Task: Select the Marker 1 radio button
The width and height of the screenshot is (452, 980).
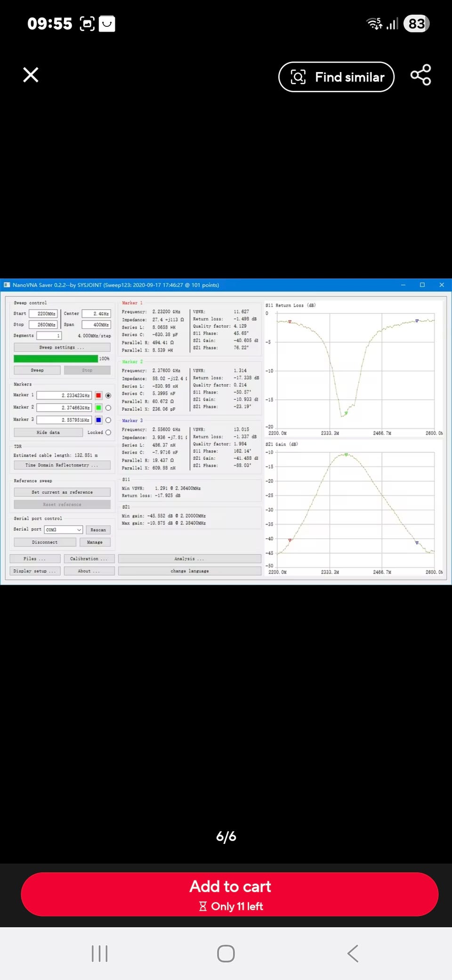Action: pos(108,395)
